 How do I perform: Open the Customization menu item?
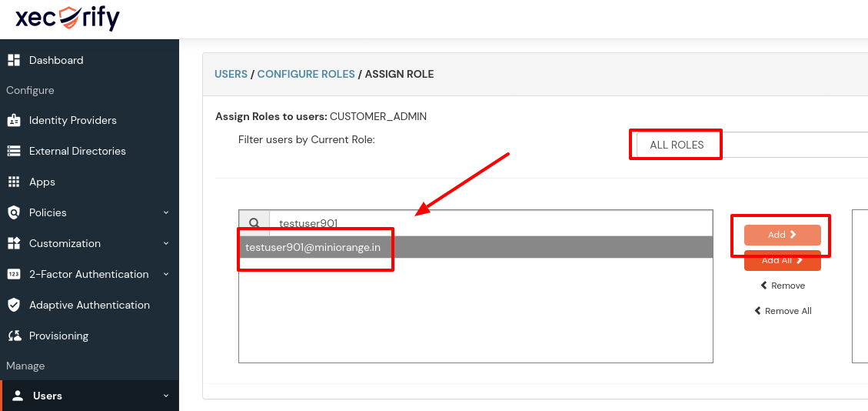(x=65, y=243)
